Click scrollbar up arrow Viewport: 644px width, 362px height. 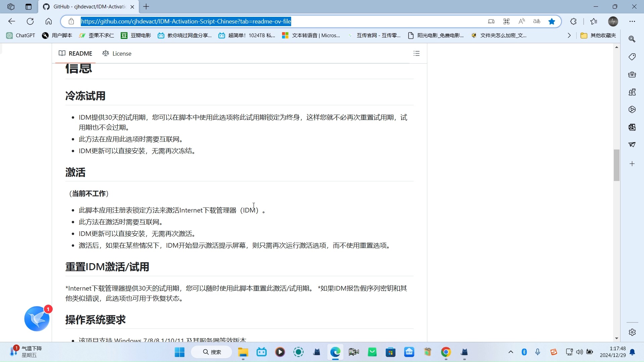616,47
